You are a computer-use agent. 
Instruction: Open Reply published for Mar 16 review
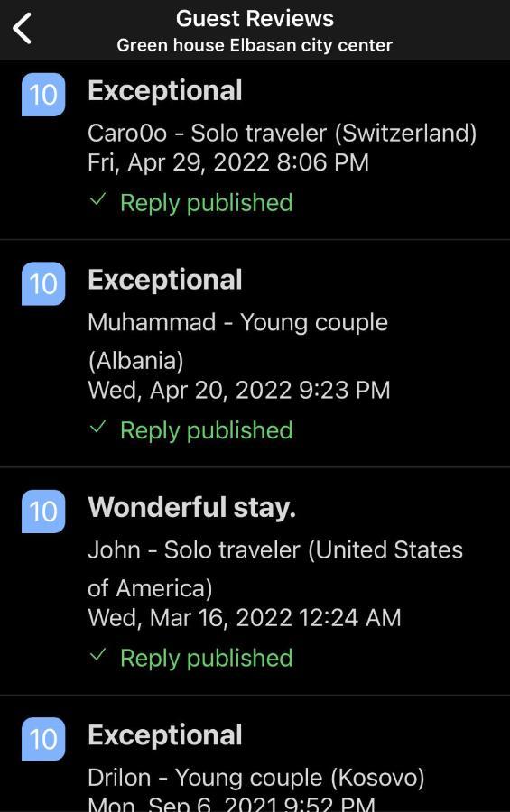pyautogui.click(x=207, y=659)
